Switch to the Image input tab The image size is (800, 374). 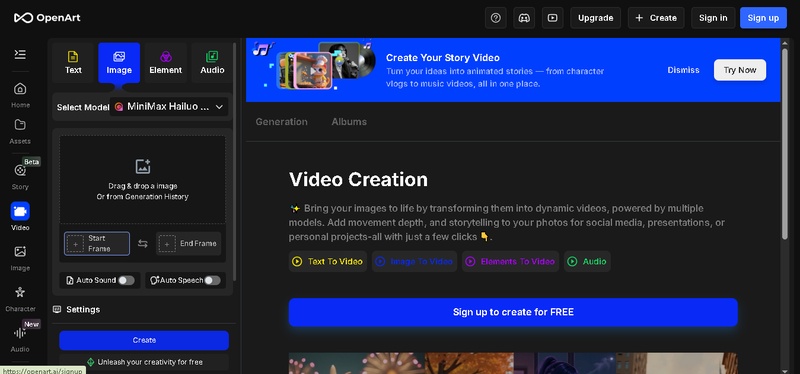tap(119, 63)
